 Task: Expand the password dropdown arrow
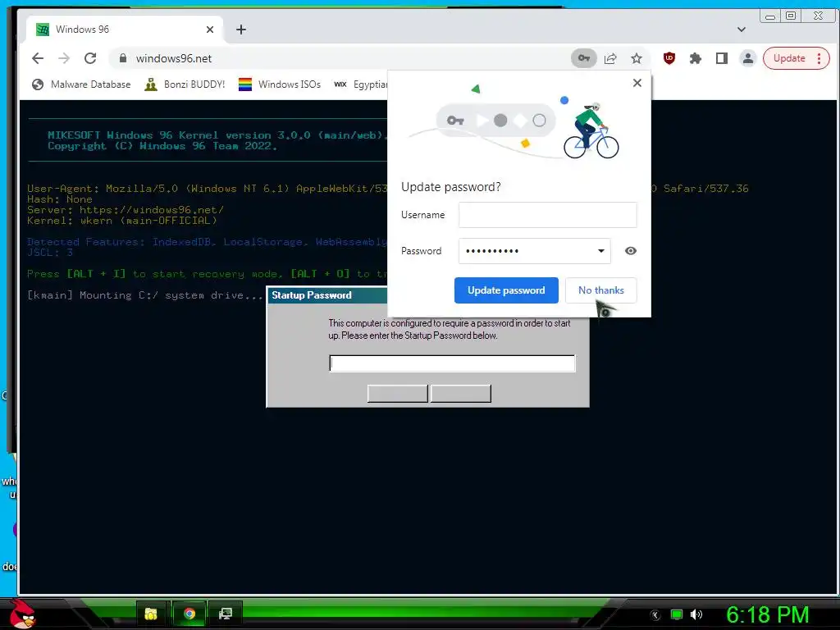tap(601, 251)
